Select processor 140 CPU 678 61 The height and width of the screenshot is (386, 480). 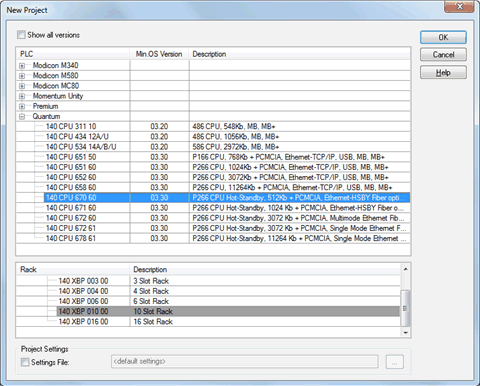71,238
